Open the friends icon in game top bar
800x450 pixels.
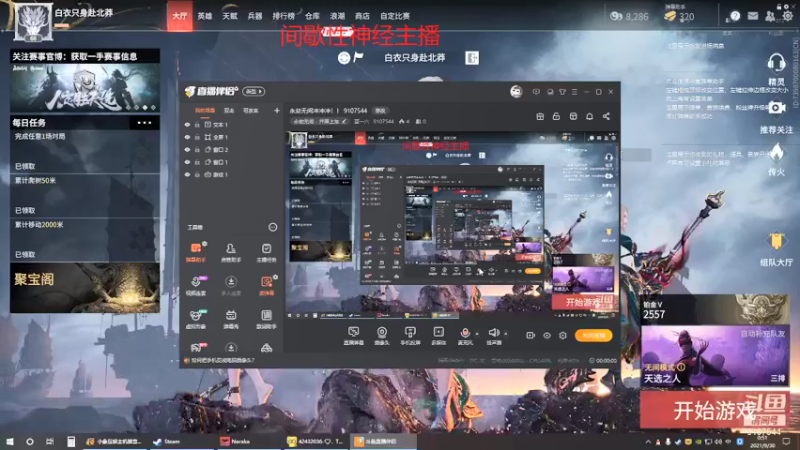(x=770, y=16)
